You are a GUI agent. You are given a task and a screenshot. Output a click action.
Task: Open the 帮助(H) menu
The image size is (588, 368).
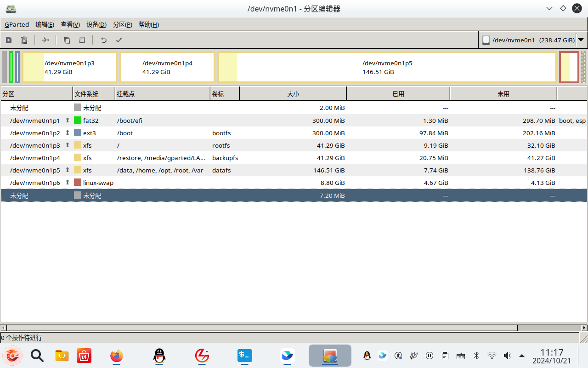[149, 24]
